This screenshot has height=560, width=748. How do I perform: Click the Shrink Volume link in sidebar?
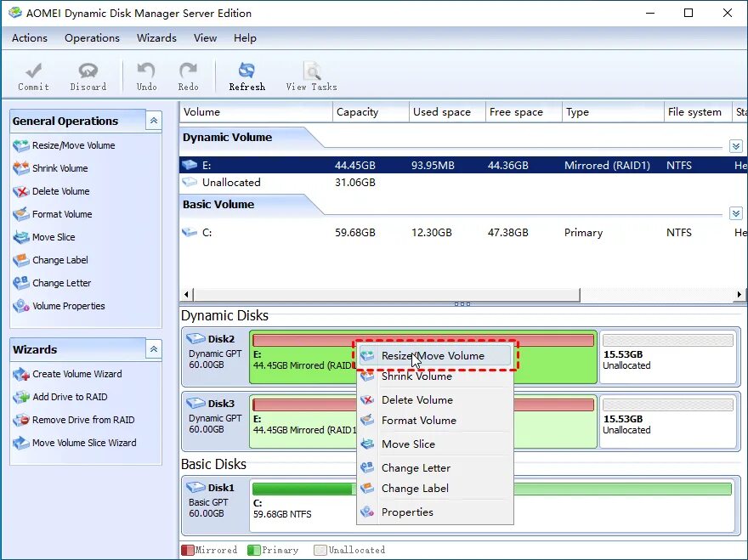pyautogui.click(x=60, y=168)
